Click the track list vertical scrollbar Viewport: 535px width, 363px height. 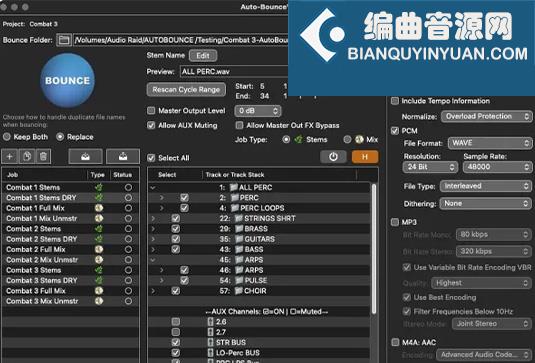(x=374, y=248)
